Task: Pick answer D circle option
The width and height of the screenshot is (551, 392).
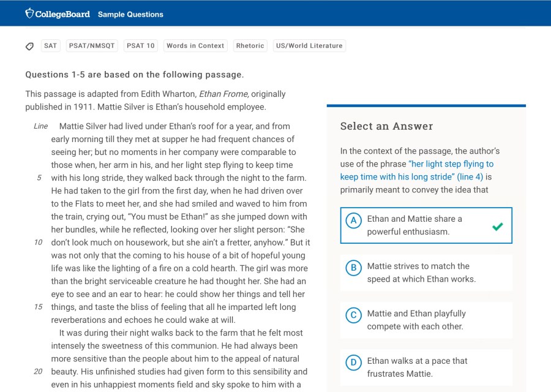Action: point(353,363)
